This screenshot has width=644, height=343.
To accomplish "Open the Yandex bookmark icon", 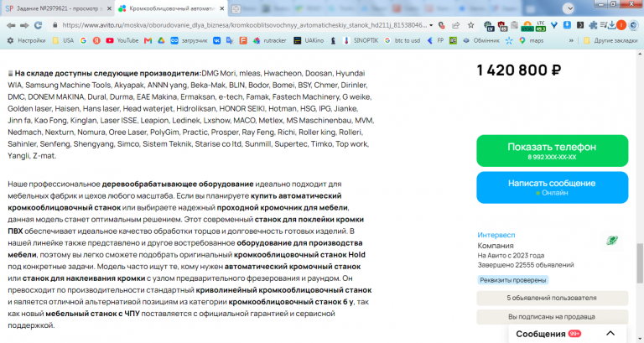I will click(x=96, y=40).
